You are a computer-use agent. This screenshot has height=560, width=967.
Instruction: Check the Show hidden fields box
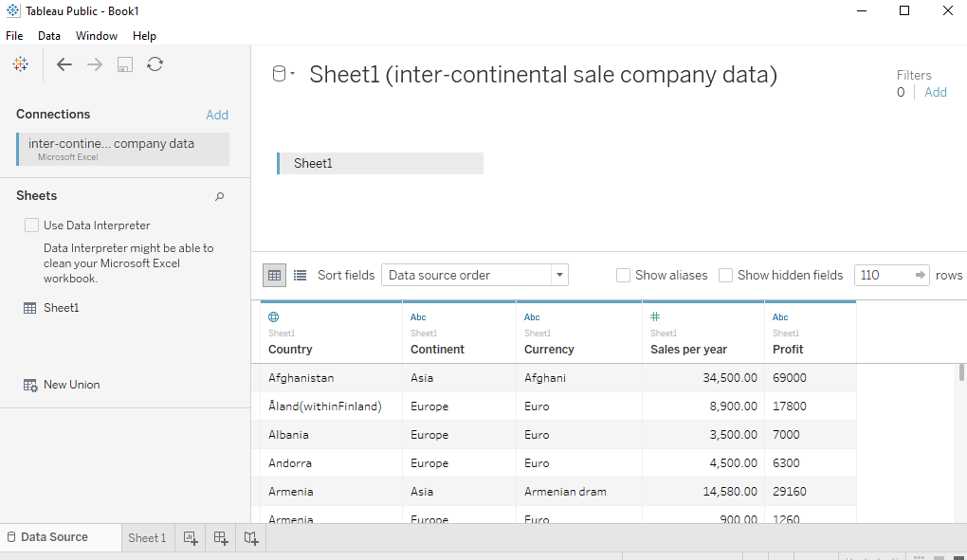726,275
